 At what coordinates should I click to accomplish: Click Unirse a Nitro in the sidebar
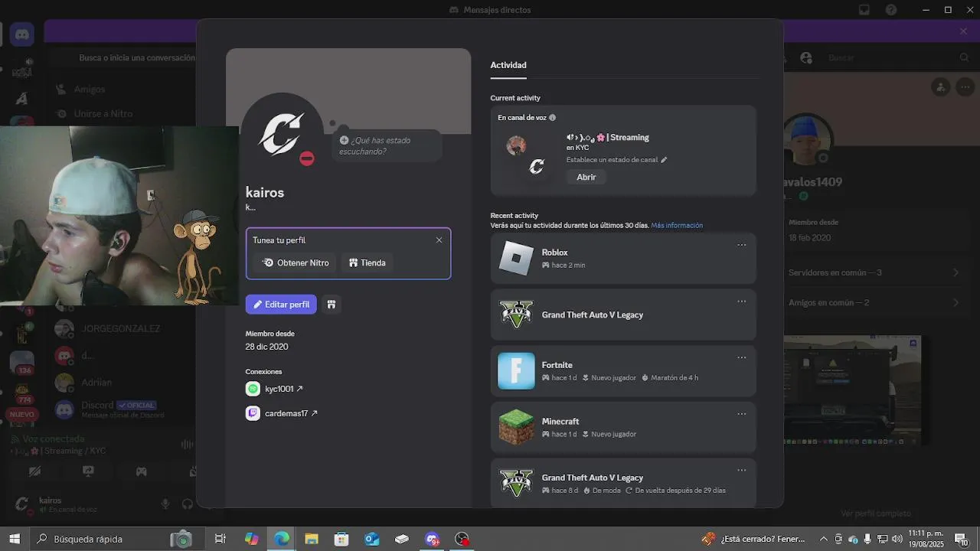(103, 113)
